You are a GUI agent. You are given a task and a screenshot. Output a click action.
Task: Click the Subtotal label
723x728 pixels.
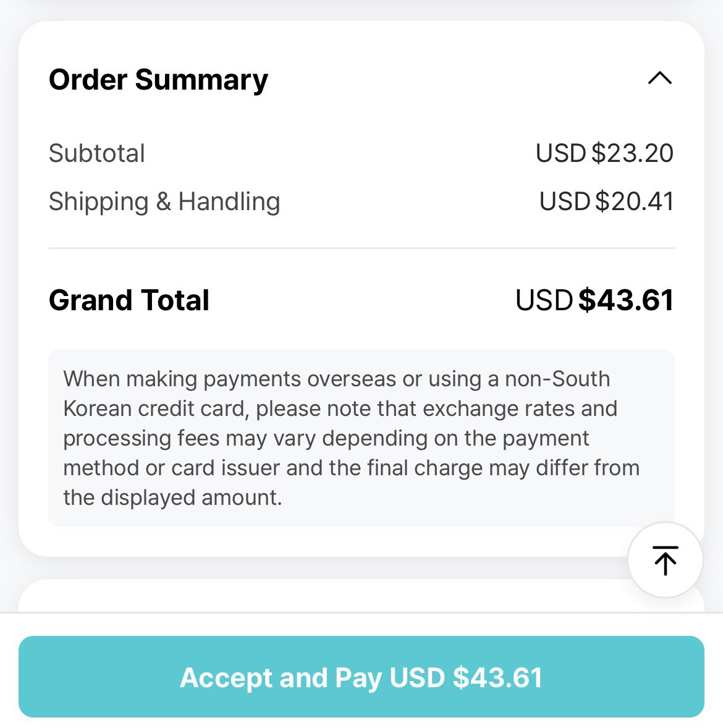point(97,153)
